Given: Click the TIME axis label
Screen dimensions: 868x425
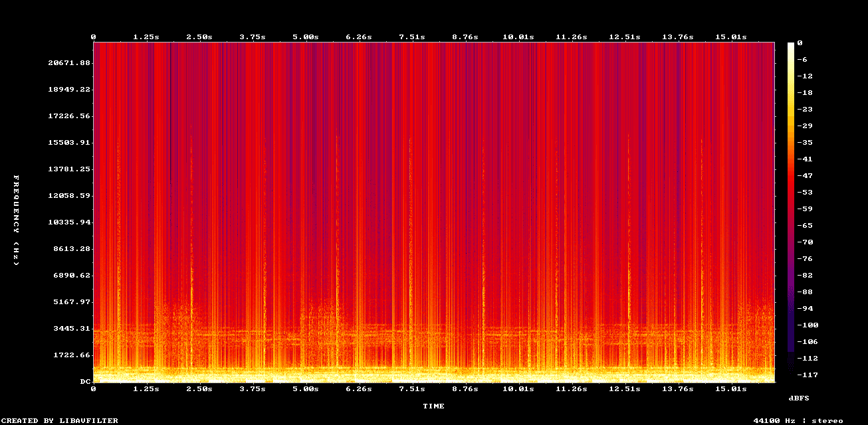Looking at the screenshot, I should (434, 406).
